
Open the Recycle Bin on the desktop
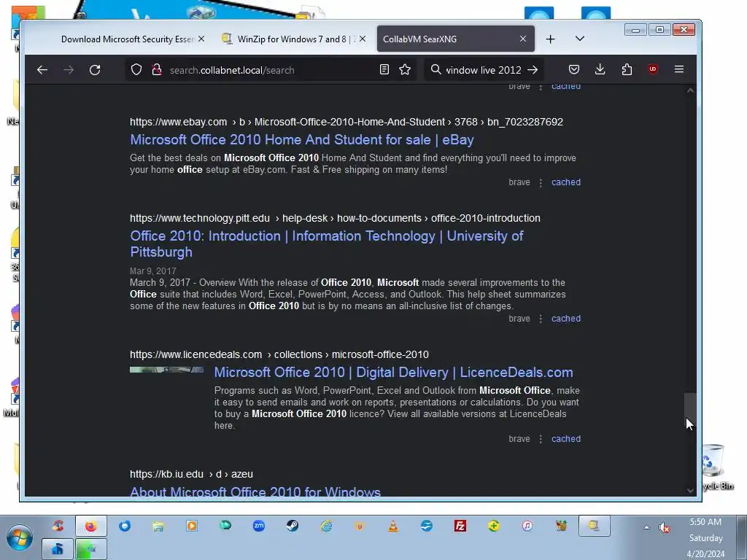(x=713, y=467)
